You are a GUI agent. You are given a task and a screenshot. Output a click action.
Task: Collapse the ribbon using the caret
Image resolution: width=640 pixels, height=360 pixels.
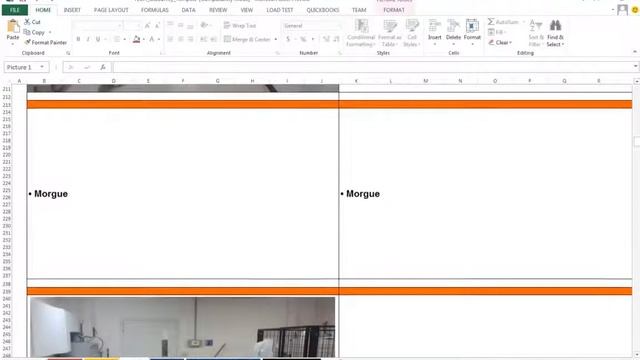pos(635,52)
